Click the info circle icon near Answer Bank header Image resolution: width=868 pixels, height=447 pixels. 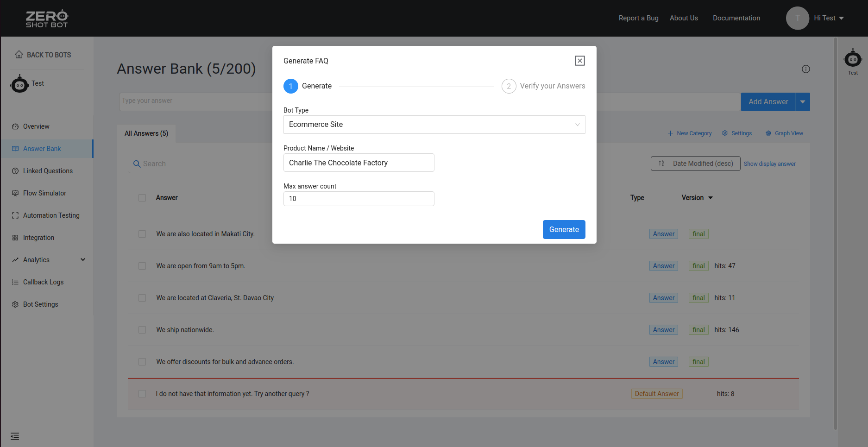pyautogui.click(x=806, y=69)
